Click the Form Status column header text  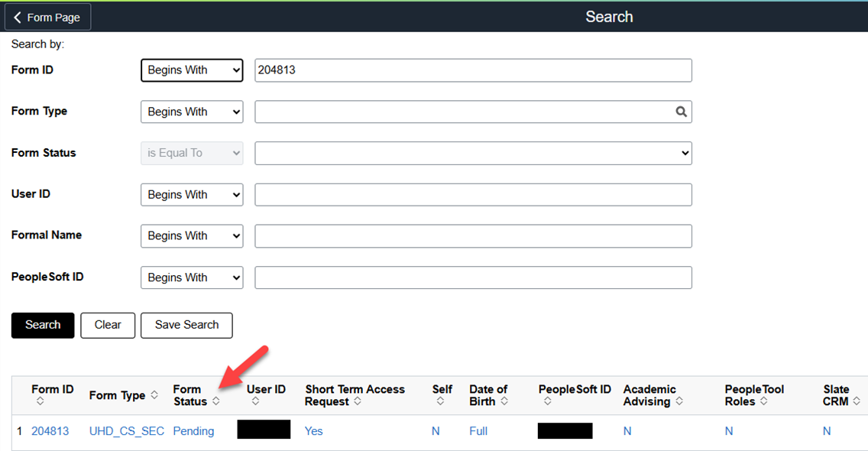189,395
